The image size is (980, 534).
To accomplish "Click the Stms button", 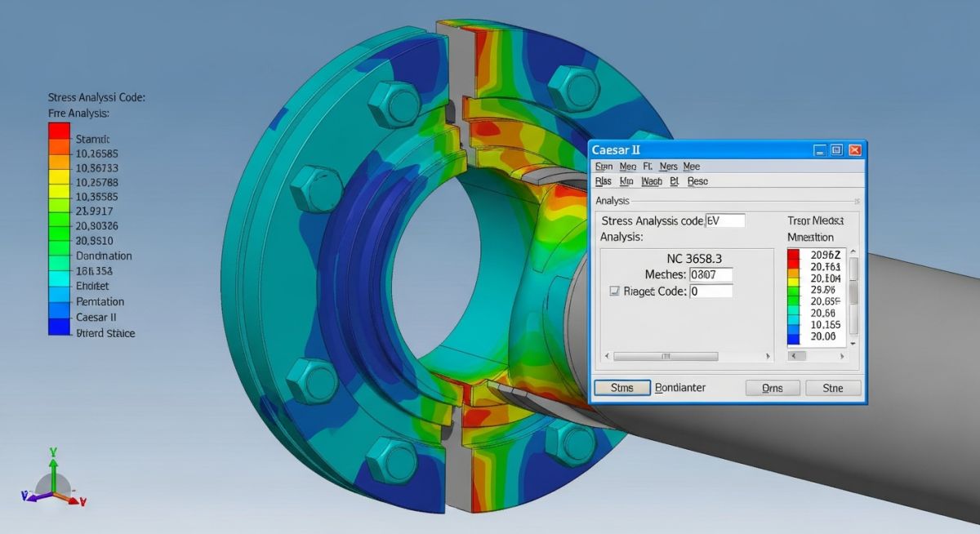I will coord(621,388).
